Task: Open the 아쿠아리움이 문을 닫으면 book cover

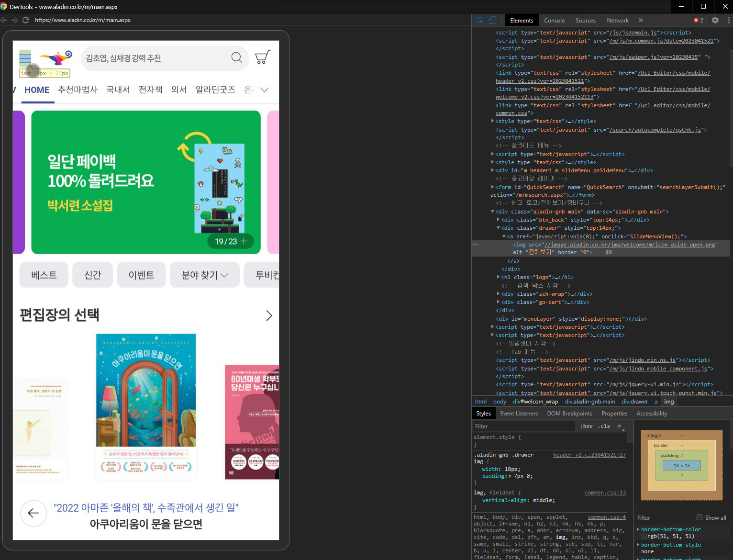Action: [146, 407]
